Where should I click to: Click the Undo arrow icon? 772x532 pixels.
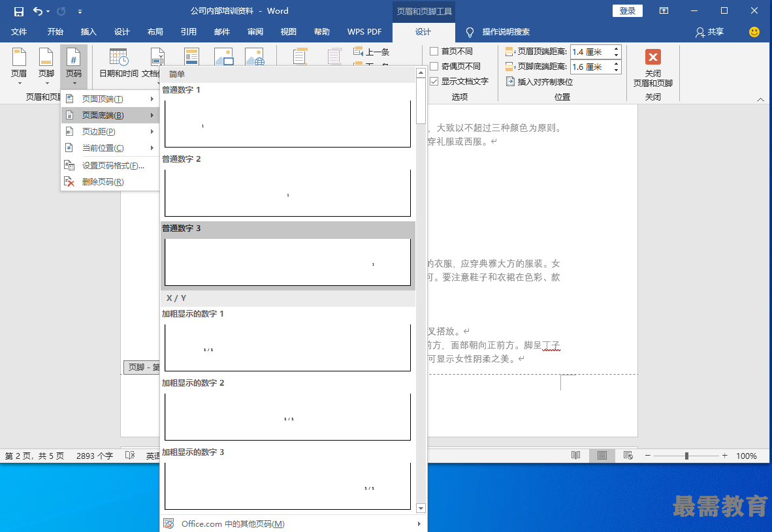pos(37,11)
